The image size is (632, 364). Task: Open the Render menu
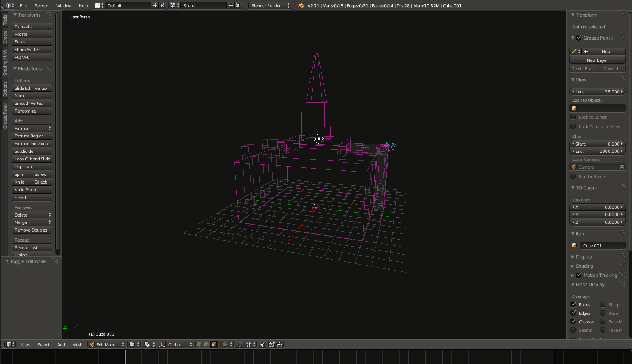tap(41, 5)
